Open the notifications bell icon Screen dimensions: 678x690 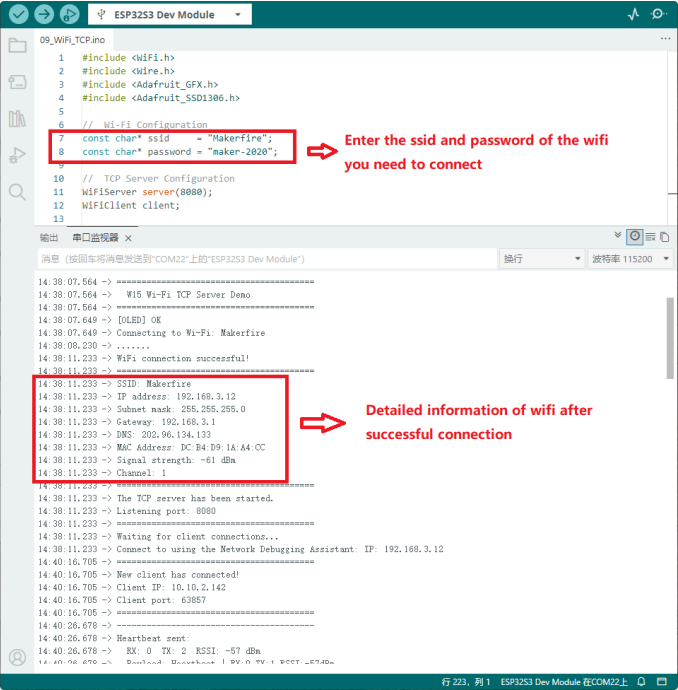[641, 681]
